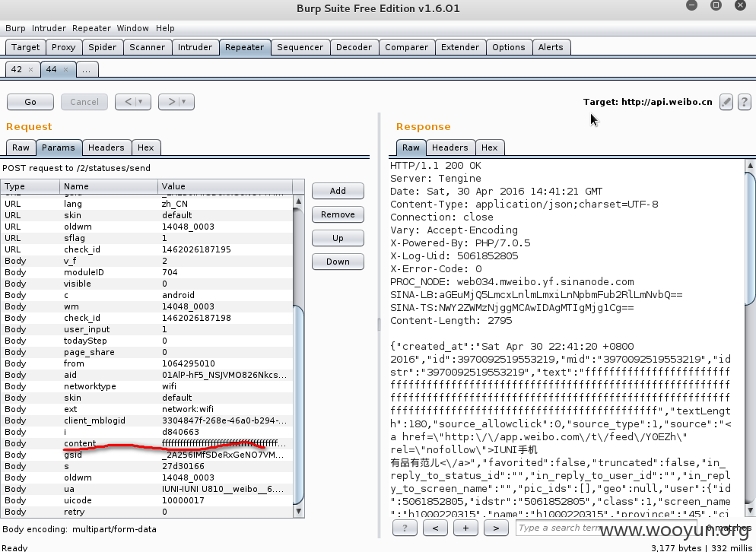Image resolution: width=756 pixels, height=552 pixels.
Task: Show the response Headers view
Action: [449, 148]
